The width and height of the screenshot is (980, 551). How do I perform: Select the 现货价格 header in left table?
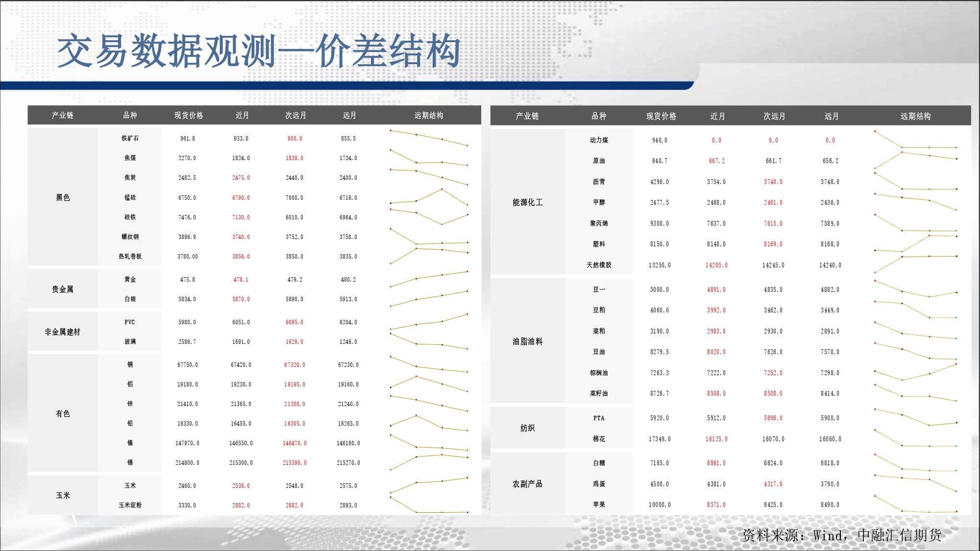(x=189, y=115)
